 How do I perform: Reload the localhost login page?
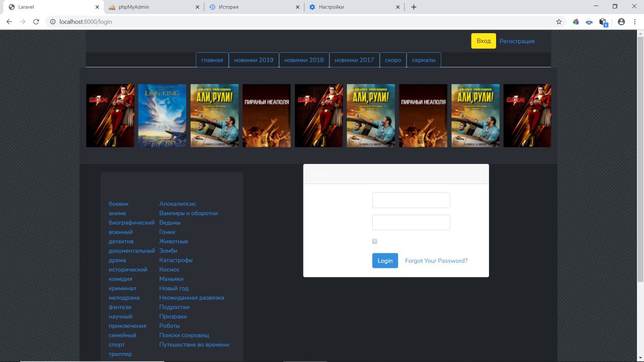36,22
